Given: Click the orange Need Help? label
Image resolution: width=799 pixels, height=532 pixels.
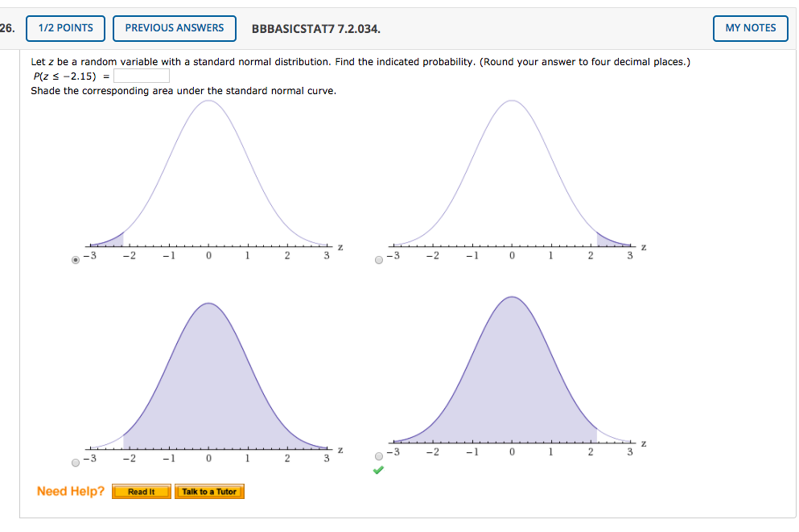Looking at the screenshot, I should point(69,491).
